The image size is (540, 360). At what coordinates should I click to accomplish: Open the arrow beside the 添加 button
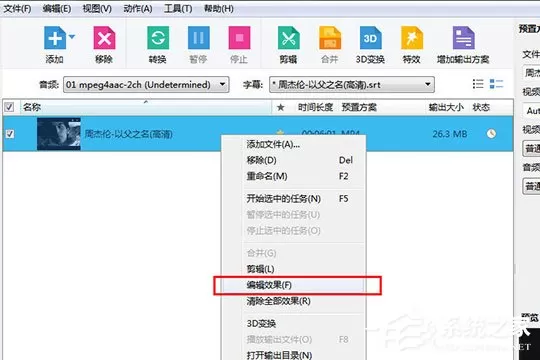pos(72,37)
